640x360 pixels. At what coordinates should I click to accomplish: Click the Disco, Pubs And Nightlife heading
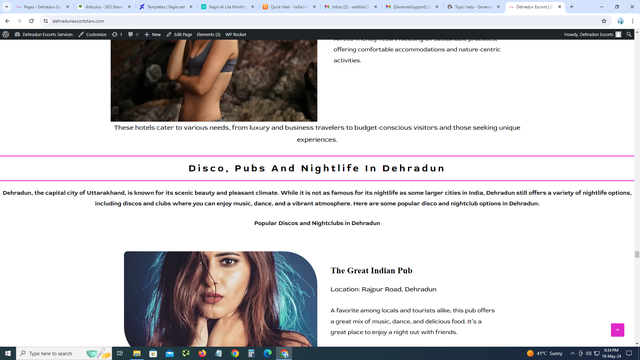317,168
